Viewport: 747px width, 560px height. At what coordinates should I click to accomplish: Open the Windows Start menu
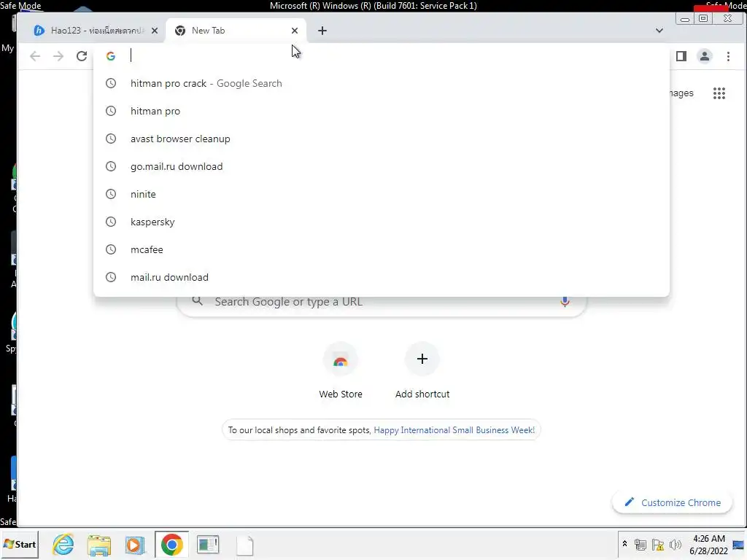click(20, 544)
